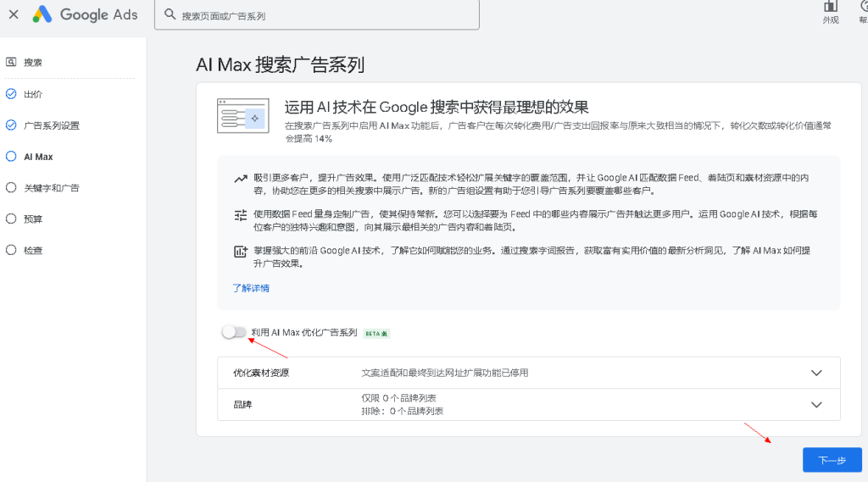Click the 下一步 next button
The image size is (868, 482).
(x=832, y=460)
